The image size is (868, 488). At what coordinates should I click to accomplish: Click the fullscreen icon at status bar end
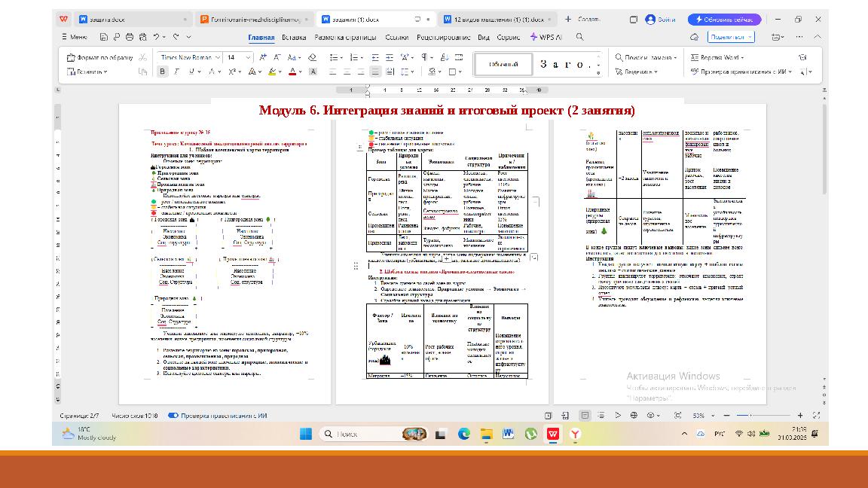click(x=816, y=415)
